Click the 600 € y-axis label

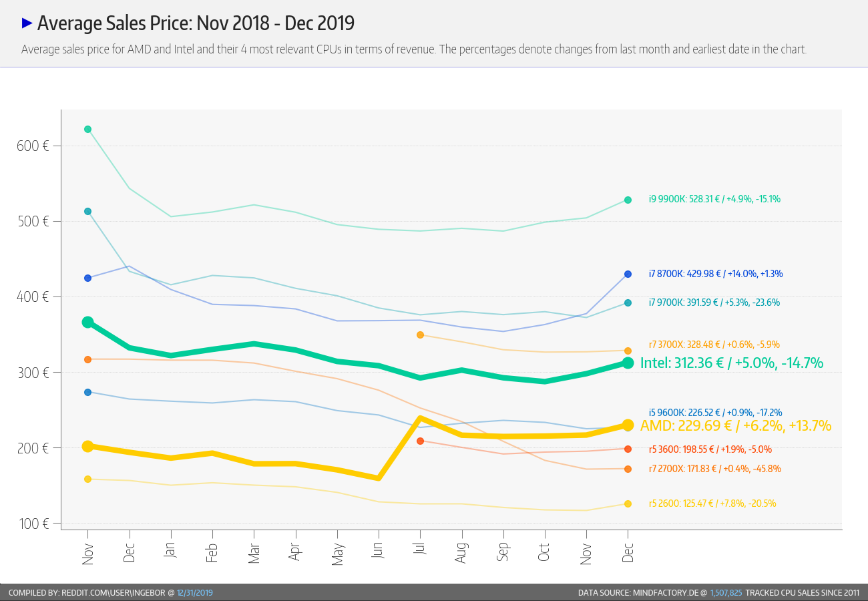tap(33, 146)
